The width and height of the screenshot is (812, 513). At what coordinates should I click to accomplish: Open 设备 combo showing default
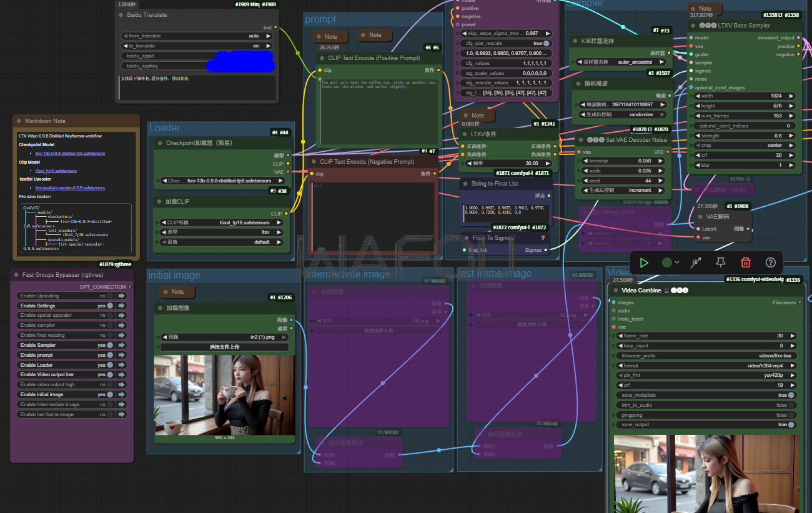pos(222,242)
